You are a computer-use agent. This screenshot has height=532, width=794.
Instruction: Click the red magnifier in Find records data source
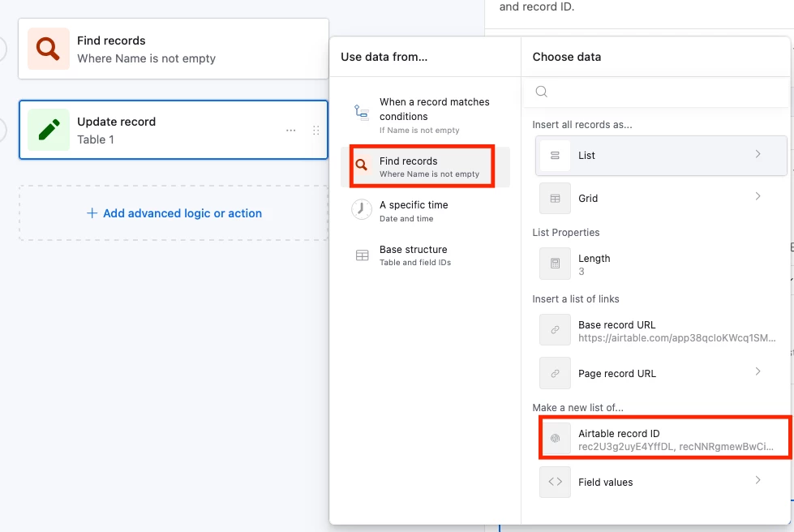pos(361,165)
